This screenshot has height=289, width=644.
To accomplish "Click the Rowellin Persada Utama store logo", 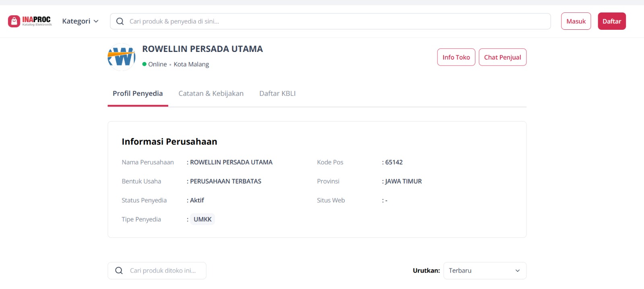I will (x=122, y=57).
